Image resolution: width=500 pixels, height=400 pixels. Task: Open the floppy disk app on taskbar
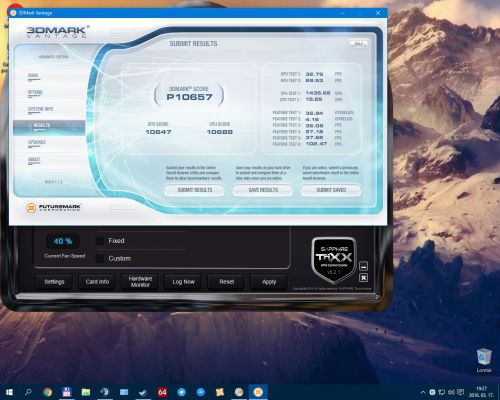[67, 392]
